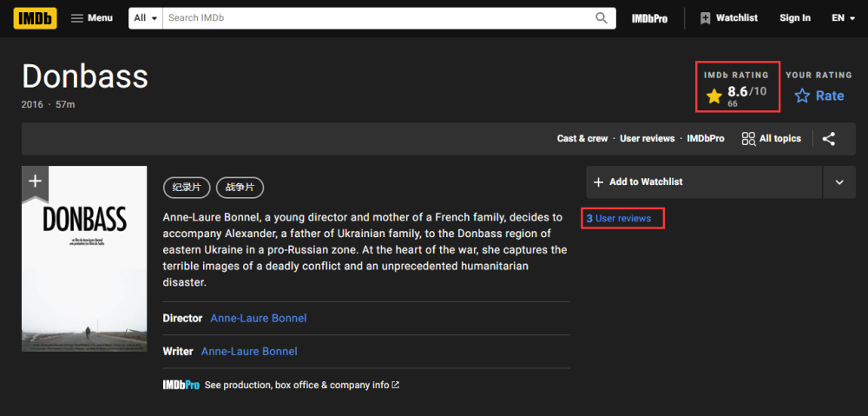Open the 3 User reviews link

619,218
